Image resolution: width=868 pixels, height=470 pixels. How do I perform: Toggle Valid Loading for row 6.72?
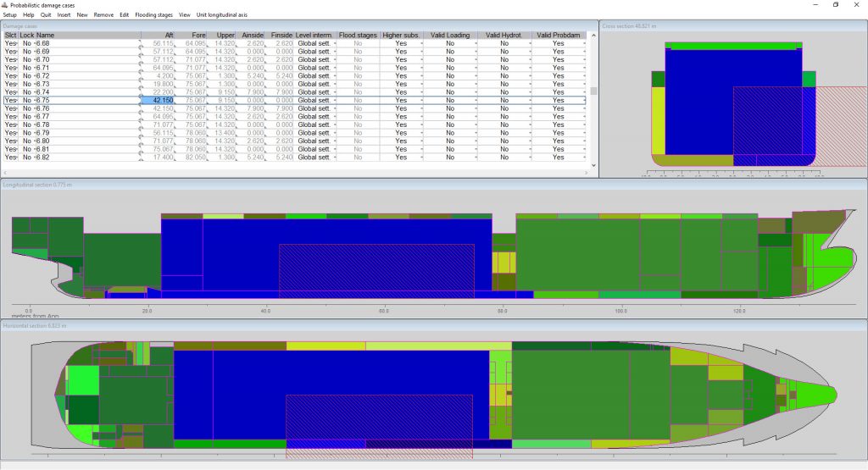tap(450, 75)
